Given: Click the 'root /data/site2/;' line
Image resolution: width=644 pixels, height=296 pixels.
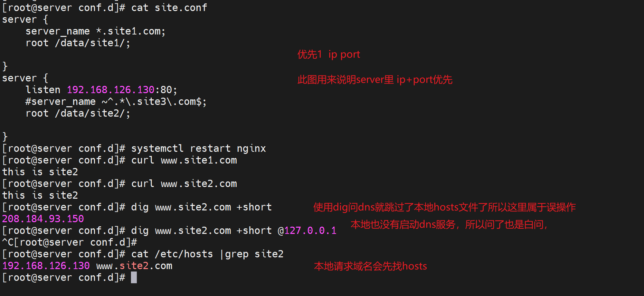Looking at the screenshot, I should pyautogui.click(x=78, y=114).
